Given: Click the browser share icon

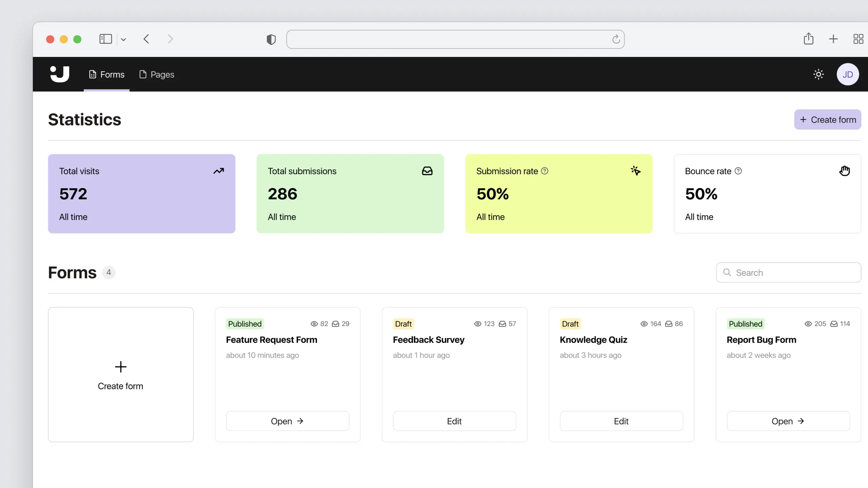Looking at the screenshot, I should tap(808, 39).
